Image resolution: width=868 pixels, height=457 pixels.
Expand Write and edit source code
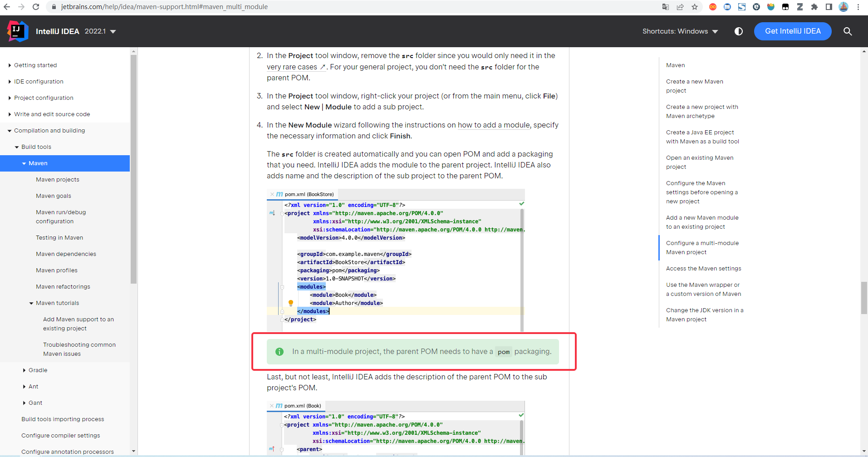(10, 114)
